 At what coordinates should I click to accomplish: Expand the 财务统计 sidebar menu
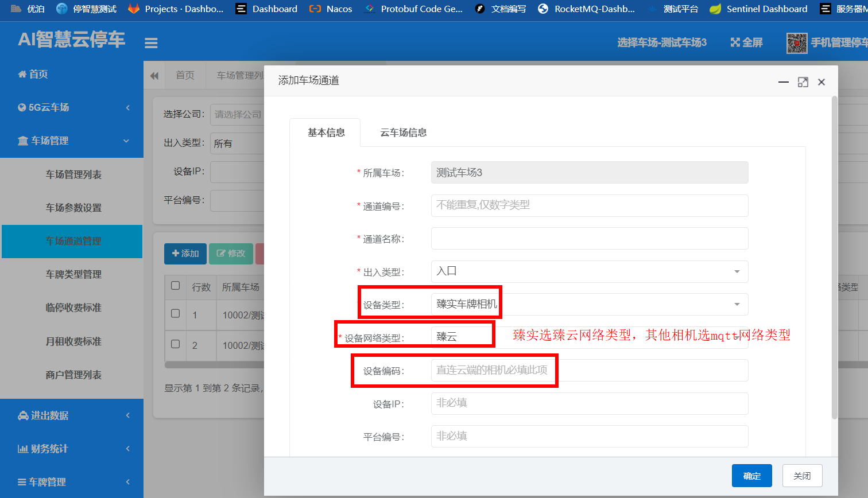[x=71, y=449]
